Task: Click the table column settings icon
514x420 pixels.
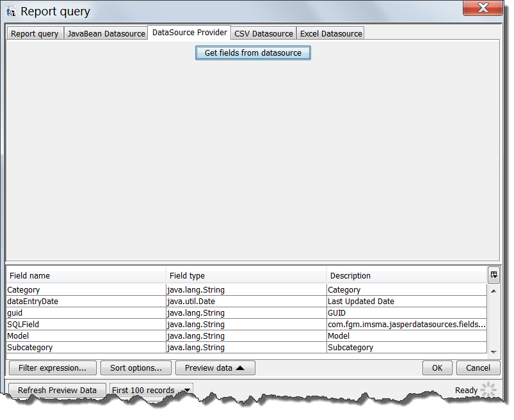Action: (x=494, y=275)
